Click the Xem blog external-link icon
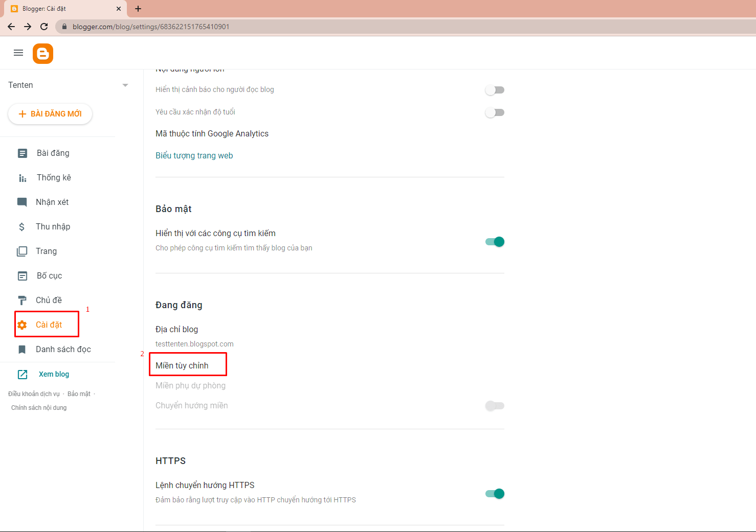Screen dimensions: 756x532 tap(23, 375)
